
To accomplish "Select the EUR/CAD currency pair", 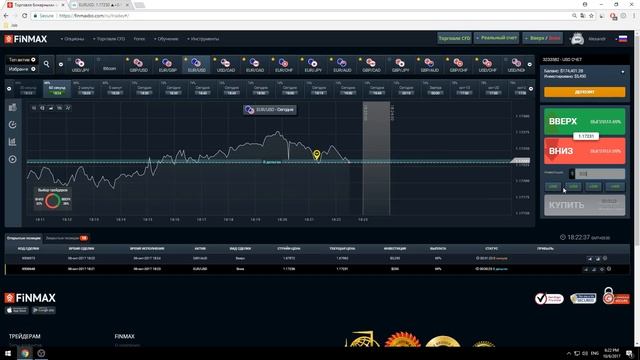I will coord(254,65).
